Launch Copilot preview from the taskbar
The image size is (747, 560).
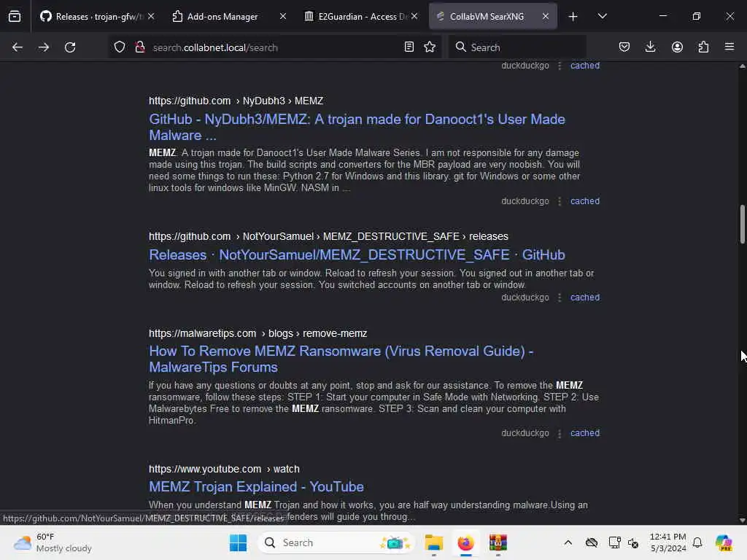pyautogui.click(x=724, y=542)
